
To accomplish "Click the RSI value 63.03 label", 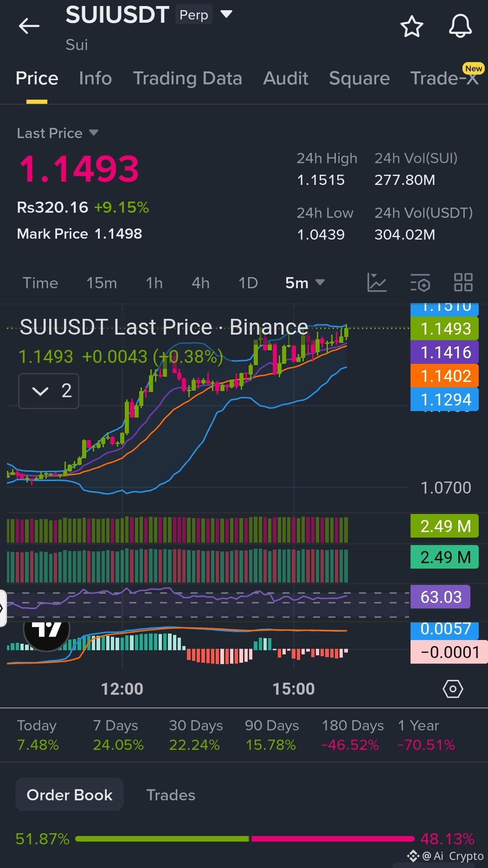I will coord(440,597).
